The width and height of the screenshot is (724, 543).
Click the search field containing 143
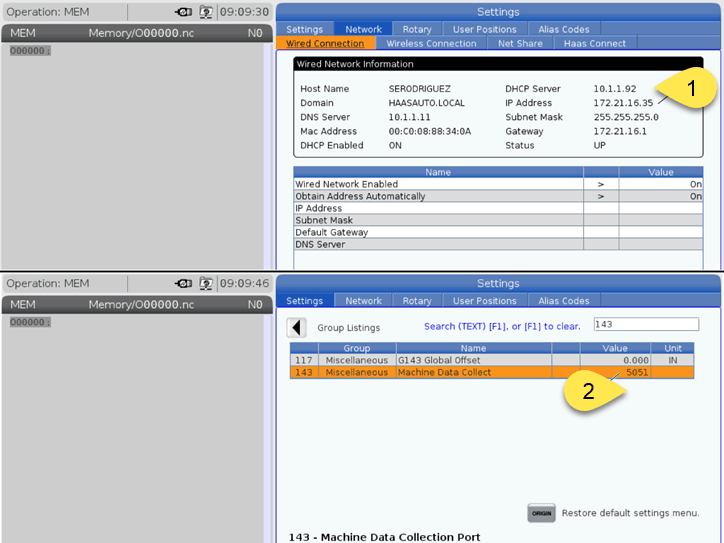point(645,325)
